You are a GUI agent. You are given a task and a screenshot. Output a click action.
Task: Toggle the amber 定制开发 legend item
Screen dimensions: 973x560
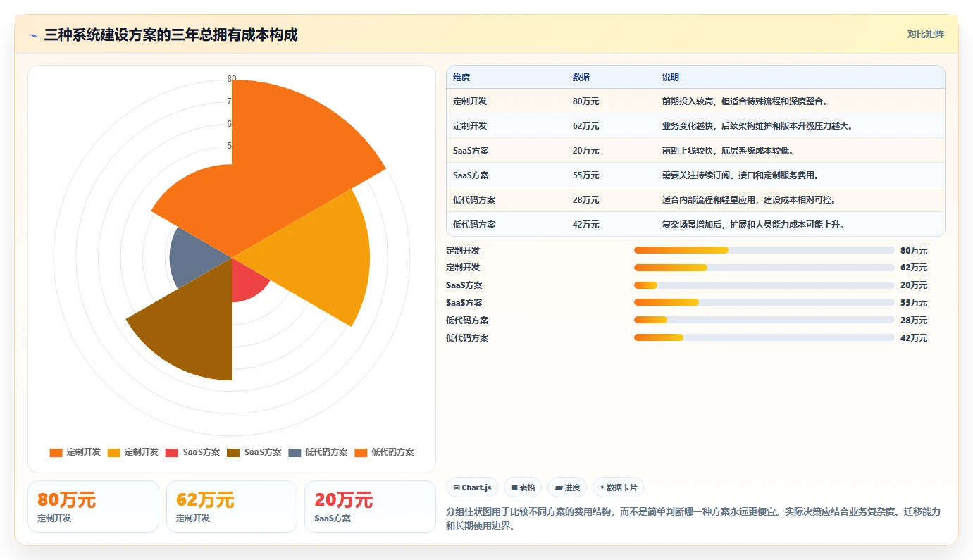pyautogui.click(x=132, y=452)
